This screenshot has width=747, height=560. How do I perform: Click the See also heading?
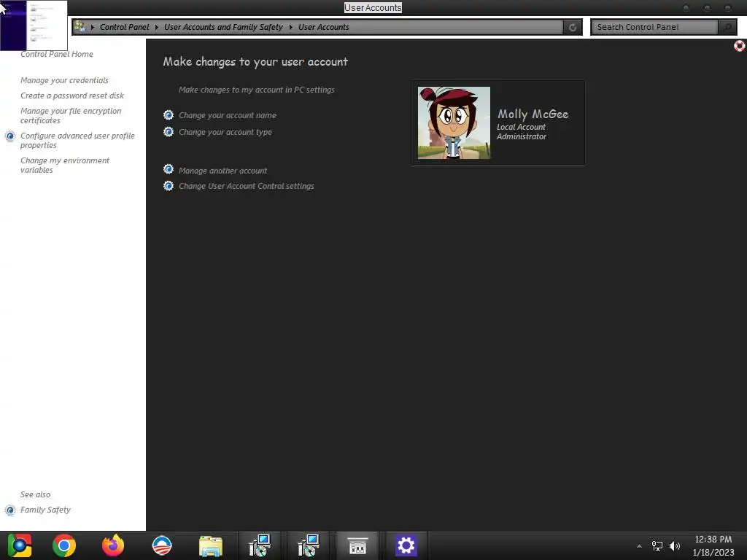pos(35,494)
